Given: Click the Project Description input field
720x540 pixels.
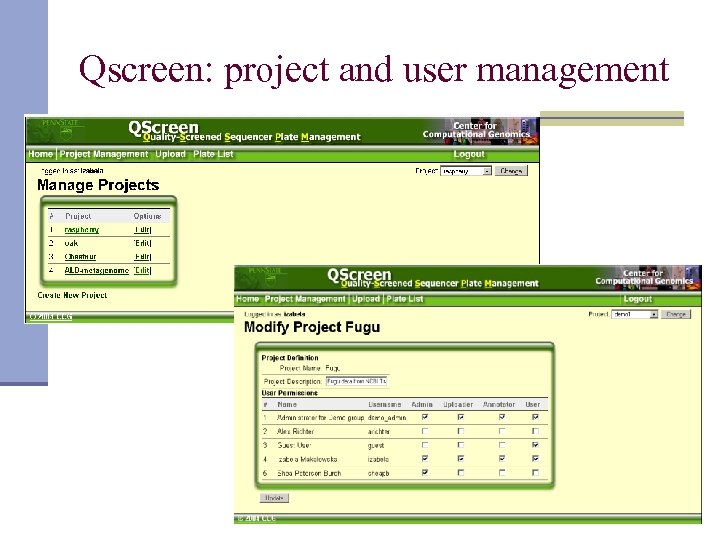Looking at the screenshot, I should coord(357,381).
